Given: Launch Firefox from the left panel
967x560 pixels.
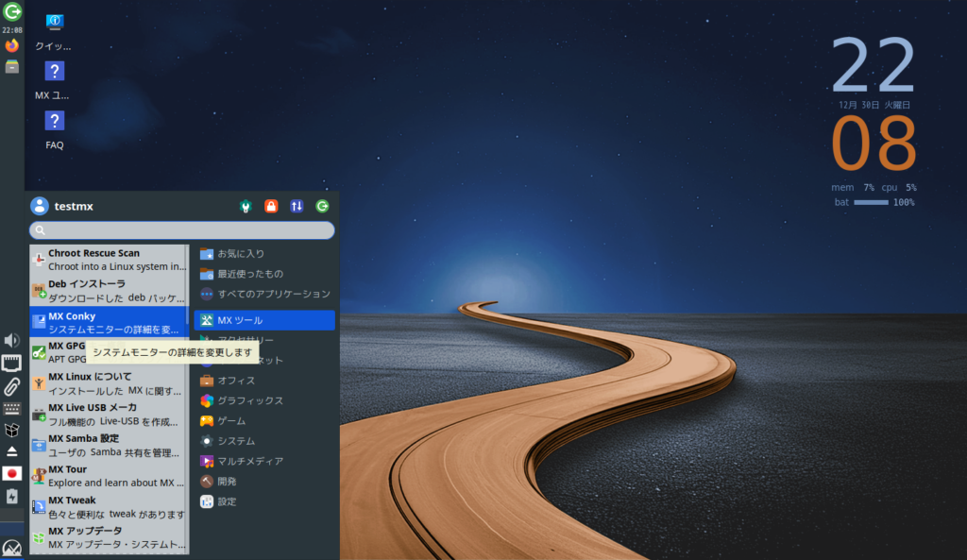Looking at the screenshot, I should 11,45.
